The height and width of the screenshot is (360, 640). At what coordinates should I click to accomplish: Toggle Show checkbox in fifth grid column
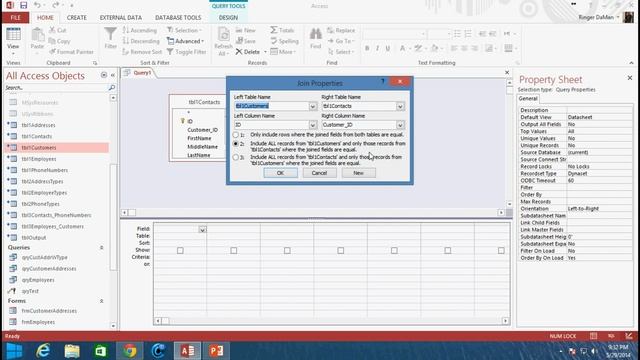[x=394, y=251]
